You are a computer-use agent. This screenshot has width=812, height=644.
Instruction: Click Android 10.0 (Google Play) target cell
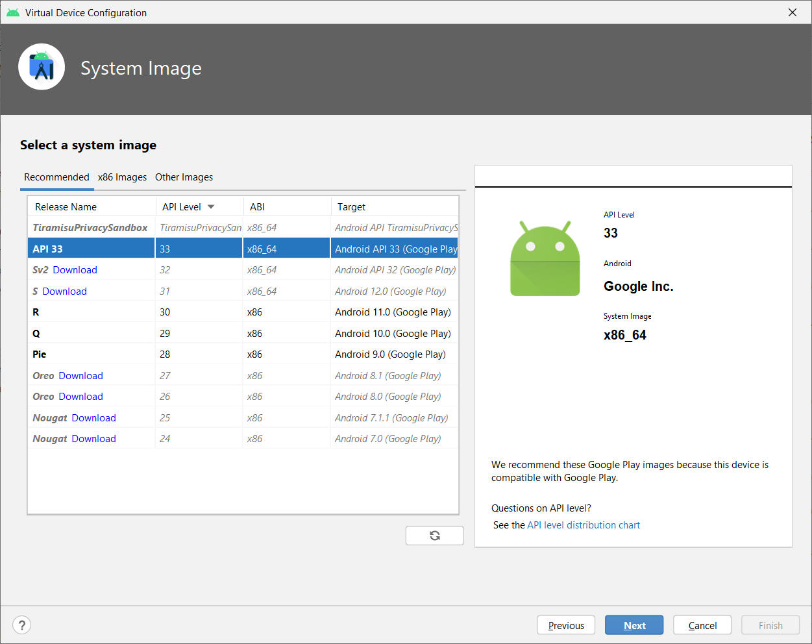393,334
